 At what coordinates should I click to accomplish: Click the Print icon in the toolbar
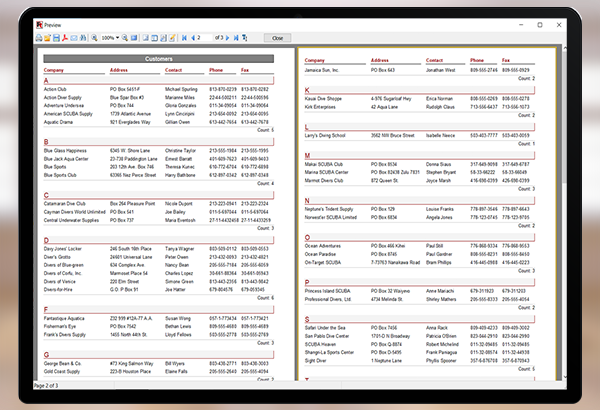pyautogui.click(x=37, y=37)
